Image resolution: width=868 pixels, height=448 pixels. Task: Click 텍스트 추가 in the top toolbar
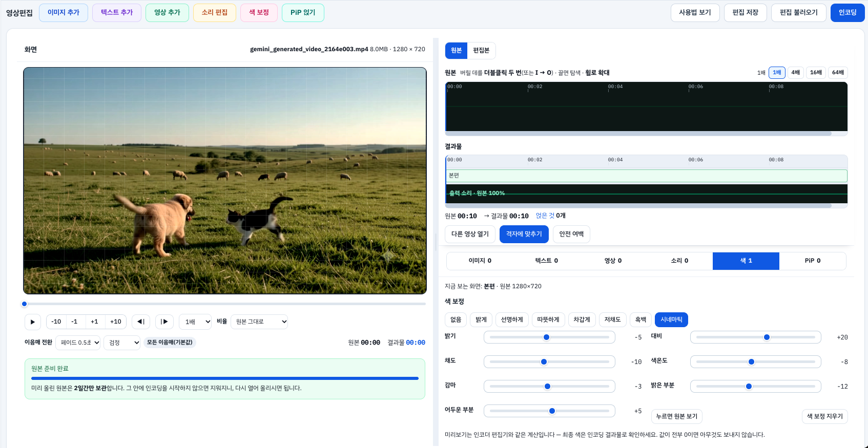(117, 13)
